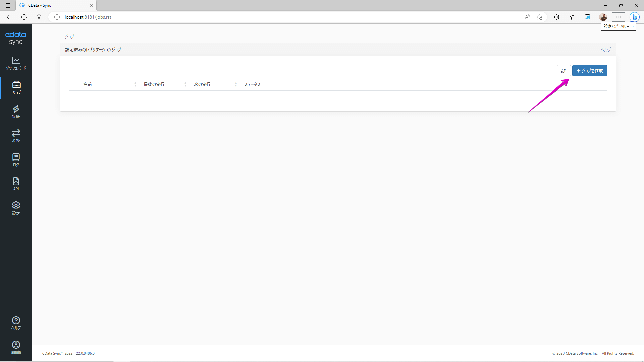Open the Connections (接続) lightning icon
The width and height of the screenshot is (644, 362).
click(x=16, y=112)
